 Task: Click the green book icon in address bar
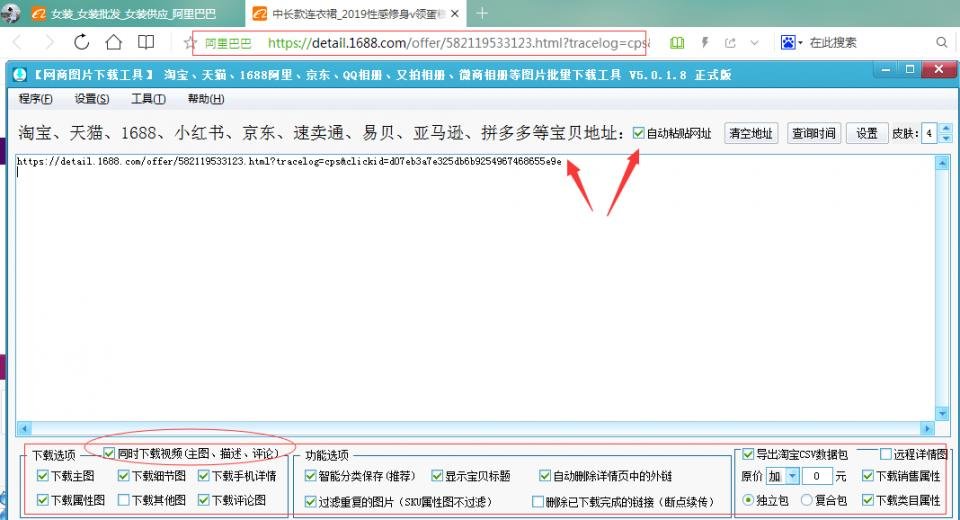point(677,43)
